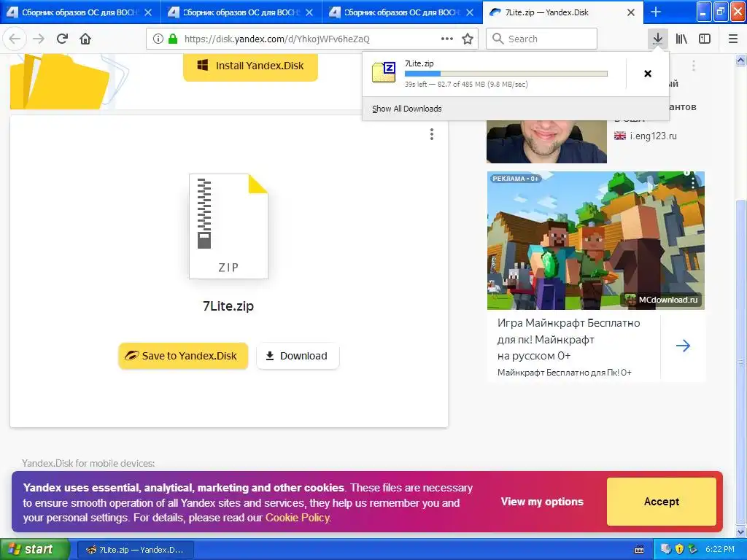Open the Minecraft ad image
The height and width of the screenshot is (560, 747).
tap(595, 241)
